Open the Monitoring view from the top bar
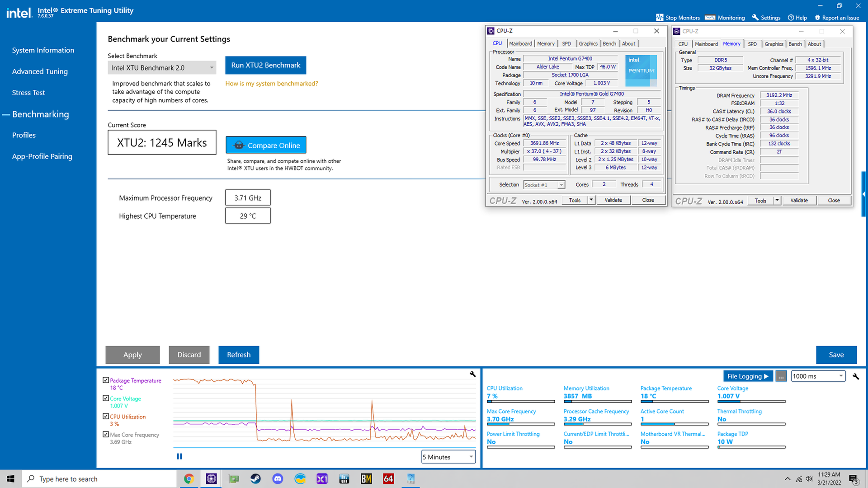This screenshot has height=488, width=868. [x=725, y=18]
